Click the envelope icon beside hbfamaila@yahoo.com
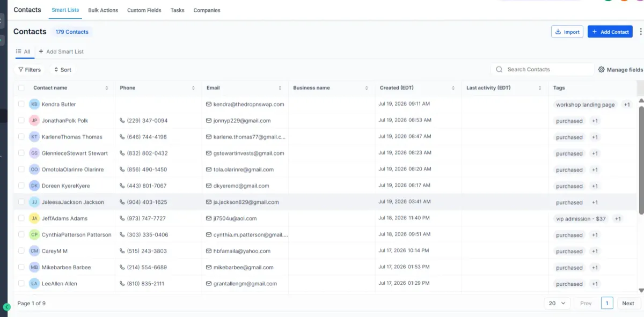 click(x=209, y=251)
